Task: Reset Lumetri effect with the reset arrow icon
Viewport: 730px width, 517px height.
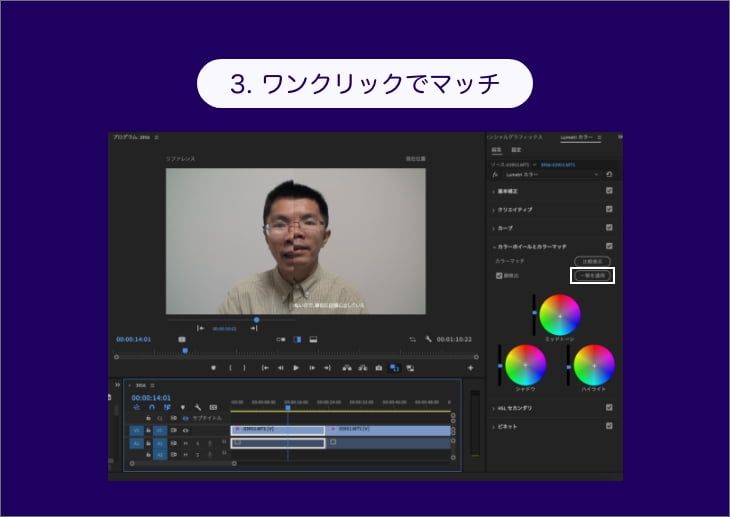Action: 609,174
